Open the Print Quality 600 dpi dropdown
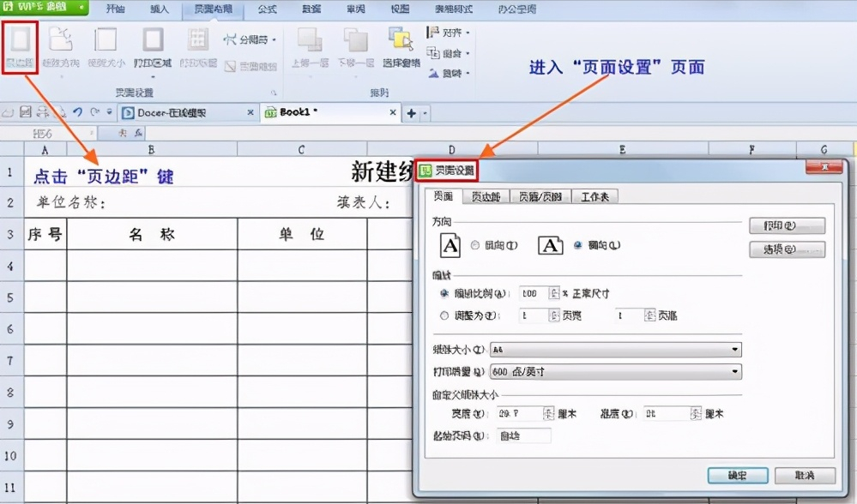This screenshot has height=504, width=857. click(x=615, y=372)
